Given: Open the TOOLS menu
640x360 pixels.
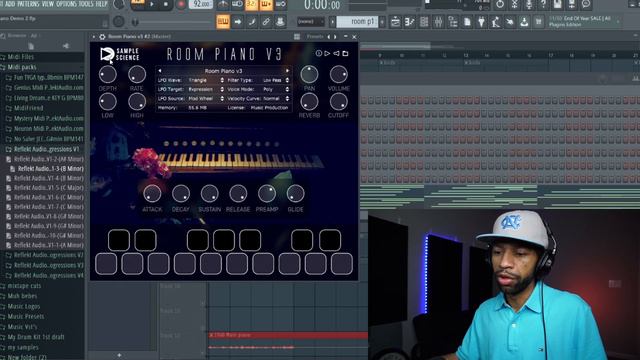Looking at the screenshot, I should pos(86,4).
